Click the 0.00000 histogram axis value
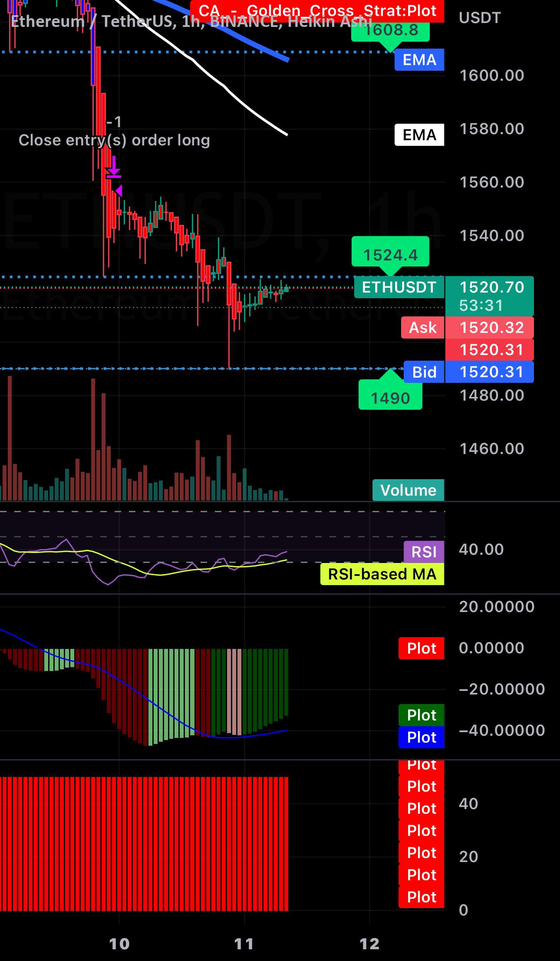The width and height of the screenshot is (560, 961). [491, 648]
